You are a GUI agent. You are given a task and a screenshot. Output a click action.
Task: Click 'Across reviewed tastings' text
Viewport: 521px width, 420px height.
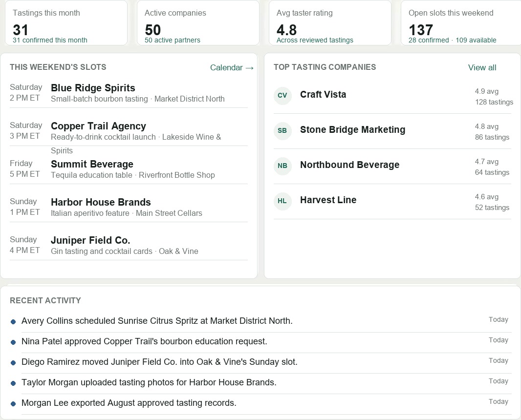pyautogui.click(x=315, y=40)
